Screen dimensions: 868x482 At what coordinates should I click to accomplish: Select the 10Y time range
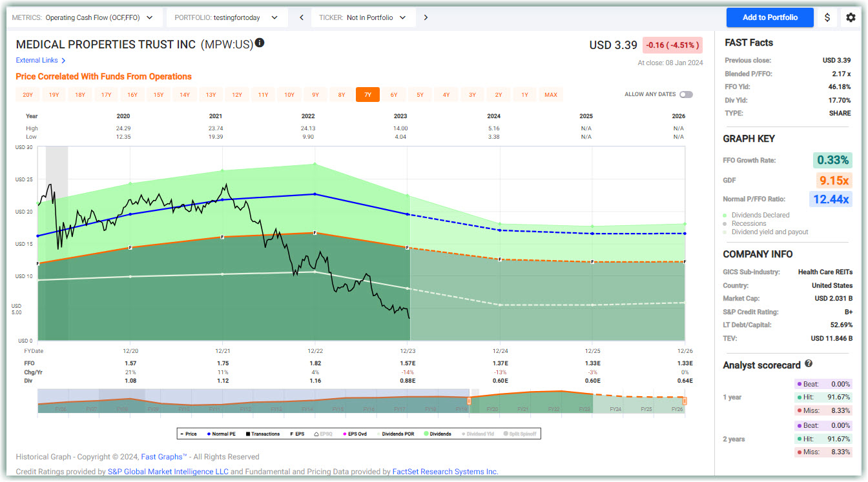pyautogui.click(x=289, y=95)
